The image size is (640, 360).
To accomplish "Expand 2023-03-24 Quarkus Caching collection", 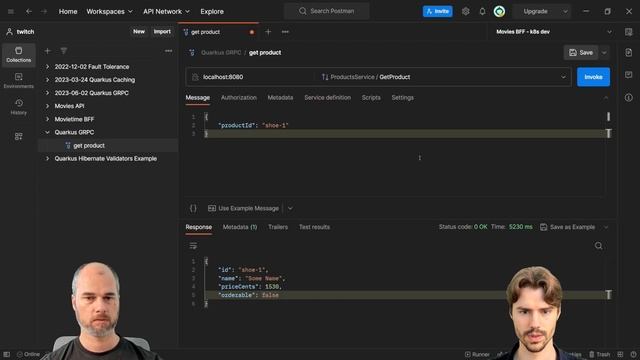I will pyautogui.click(x=47, y=80).
